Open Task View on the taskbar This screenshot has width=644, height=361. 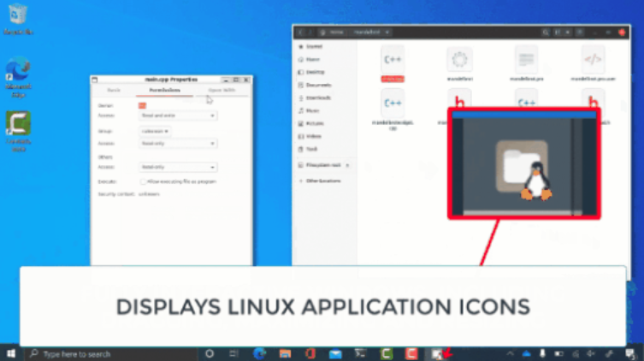coord(233,353)
